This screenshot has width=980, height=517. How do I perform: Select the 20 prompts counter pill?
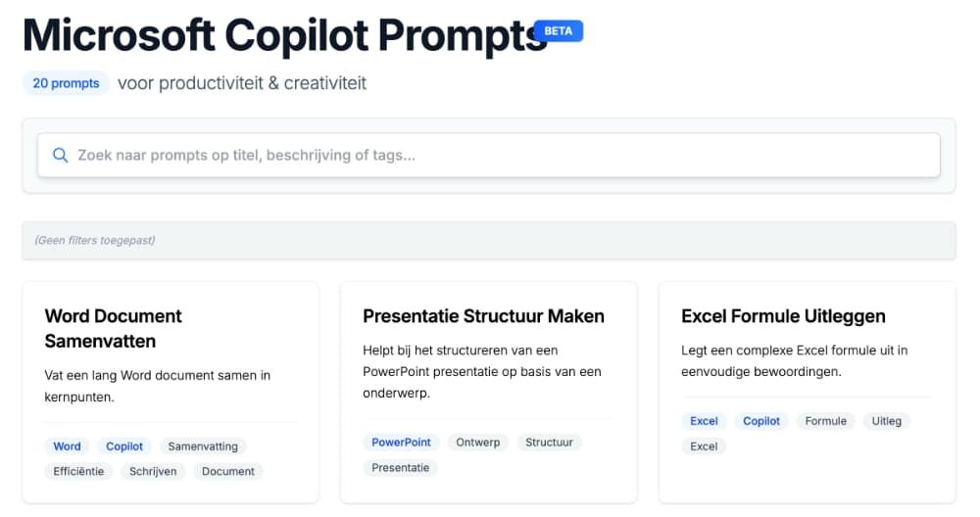pyautogui.click(x=67, y=83)
